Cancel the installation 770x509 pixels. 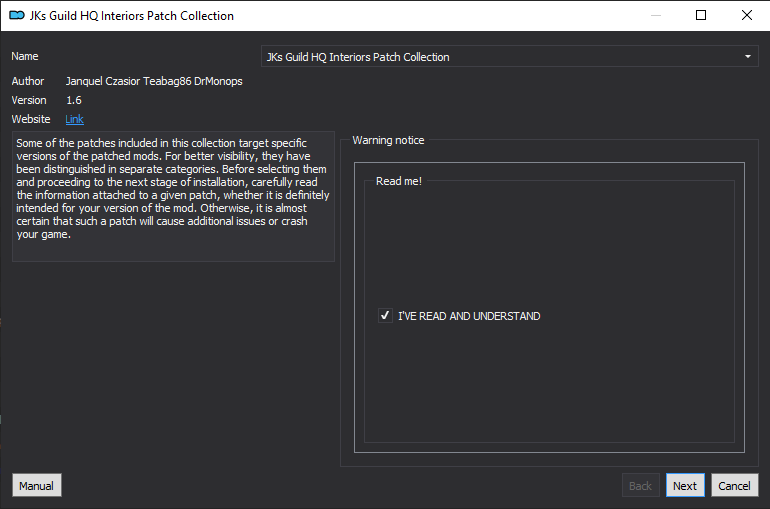click(735, 485)
